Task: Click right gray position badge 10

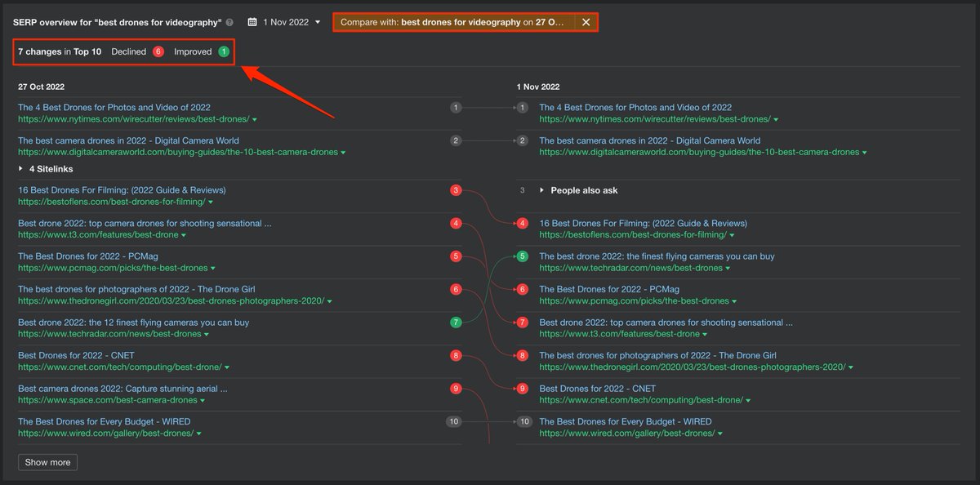Action: pos(523,422)
